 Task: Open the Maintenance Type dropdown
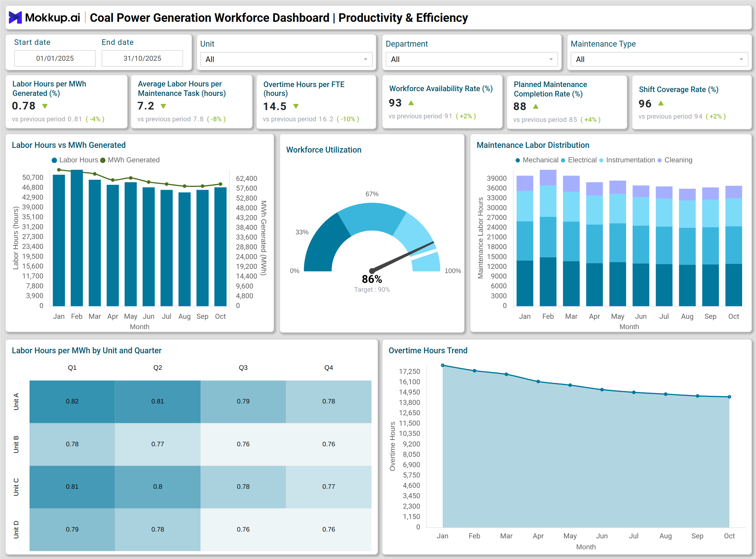(x=659, y=59)
